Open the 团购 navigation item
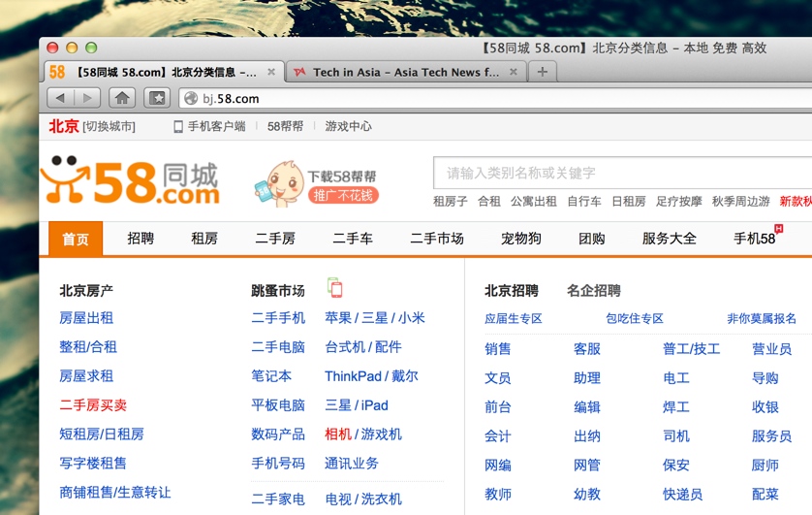The height and width of the screenshot is (515, 812). point(591,239)
